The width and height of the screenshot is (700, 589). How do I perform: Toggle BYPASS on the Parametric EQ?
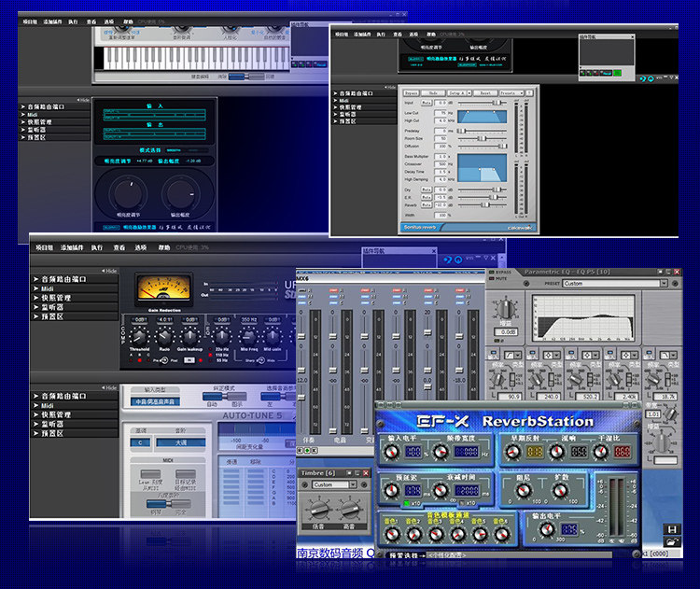point(500,272)
